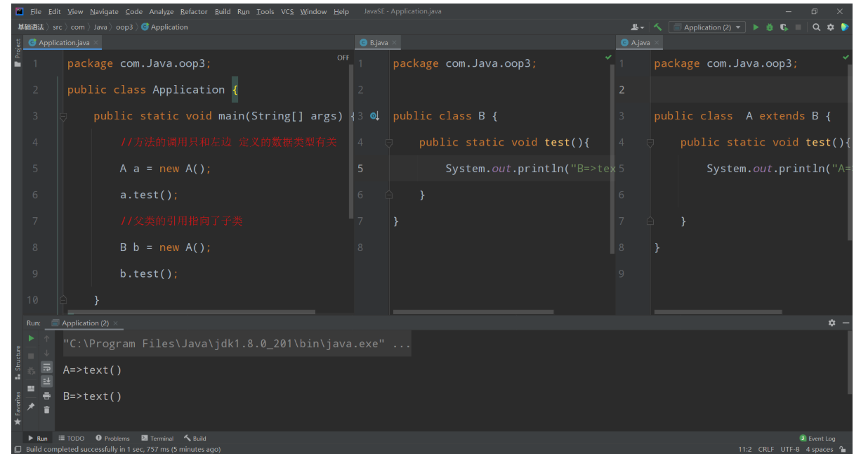Open Run panel options gear menu

point(831,323)
